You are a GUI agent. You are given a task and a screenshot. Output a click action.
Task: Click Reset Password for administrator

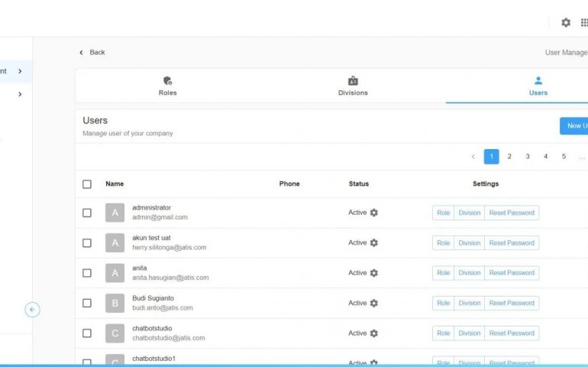coord(512,213)
